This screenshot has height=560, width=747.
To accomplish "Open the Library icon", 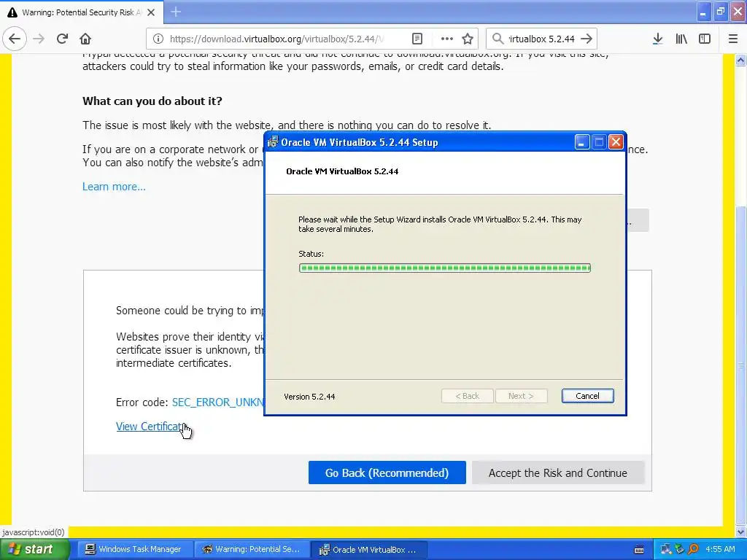I will click(681, 39).
